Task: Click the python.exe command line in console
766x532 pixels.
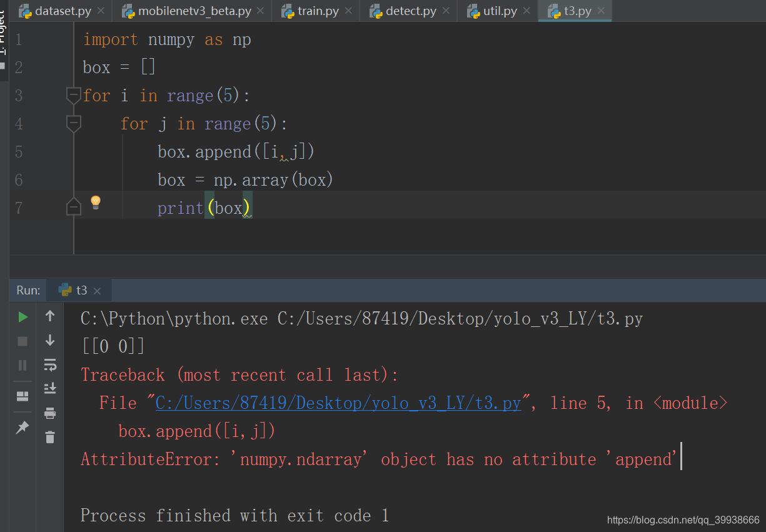Action: [x=362, y=319]
